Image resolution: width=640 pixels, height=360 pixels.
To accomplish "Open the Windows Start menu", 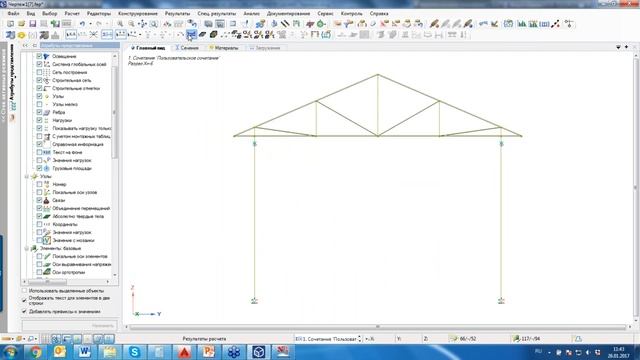I will click(10, 352).
